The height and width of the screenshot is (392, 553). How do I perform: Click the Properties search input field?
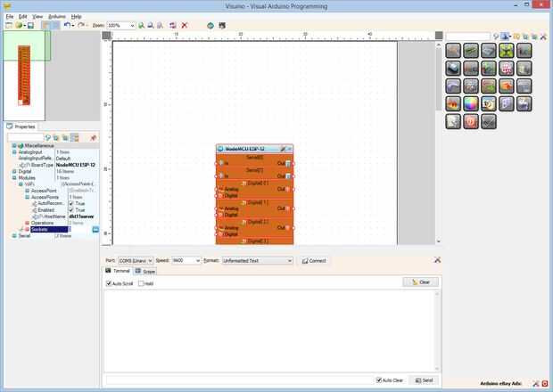25,138
